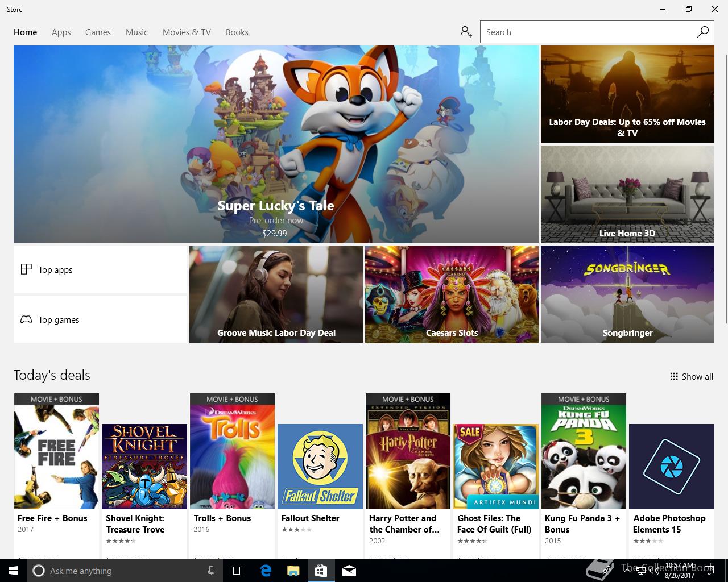
Task: Click the Adobe Photoshop Elements 15 title
Action: 669,523
